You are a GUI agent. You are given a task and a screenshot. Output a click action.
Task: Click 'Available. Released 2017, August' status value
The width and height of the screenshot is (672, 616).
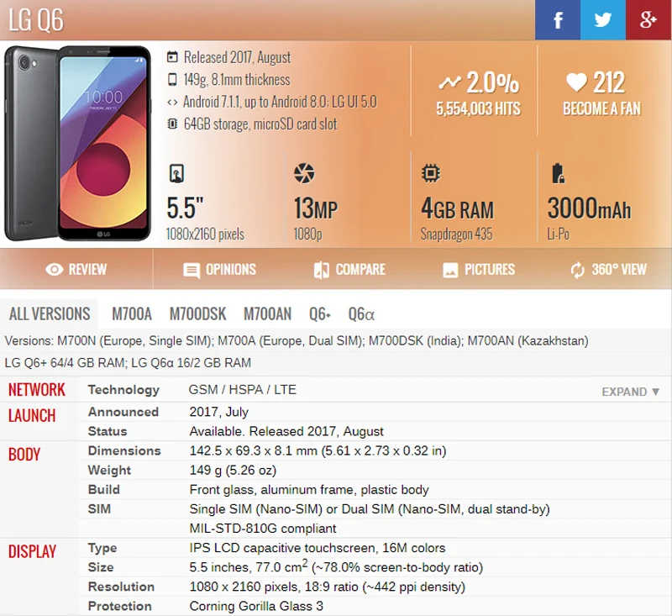coord(286,431)
